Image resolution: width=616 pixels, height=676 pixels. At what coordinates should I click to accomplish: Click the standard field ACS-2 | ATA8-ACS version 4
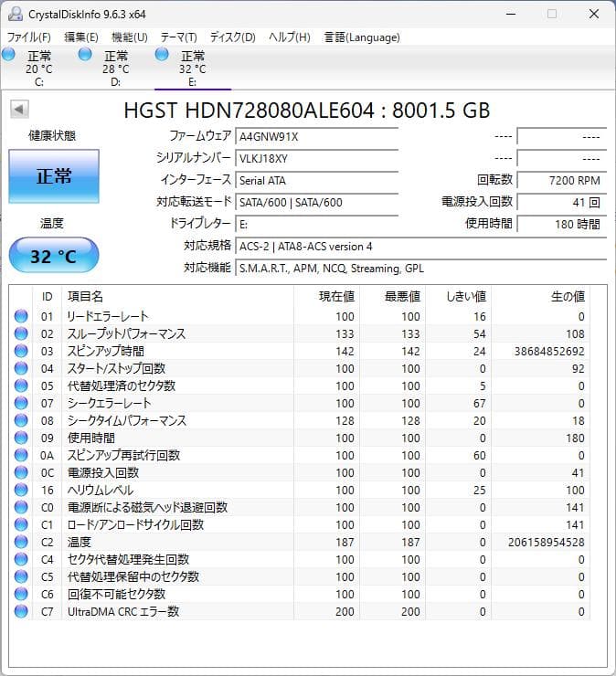(421, 246)
